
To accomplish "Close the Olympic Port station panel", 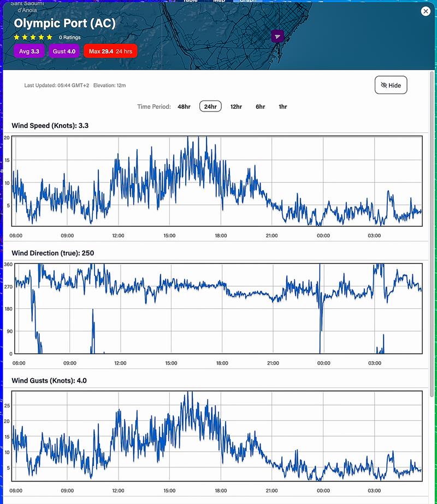I will 426,11.
